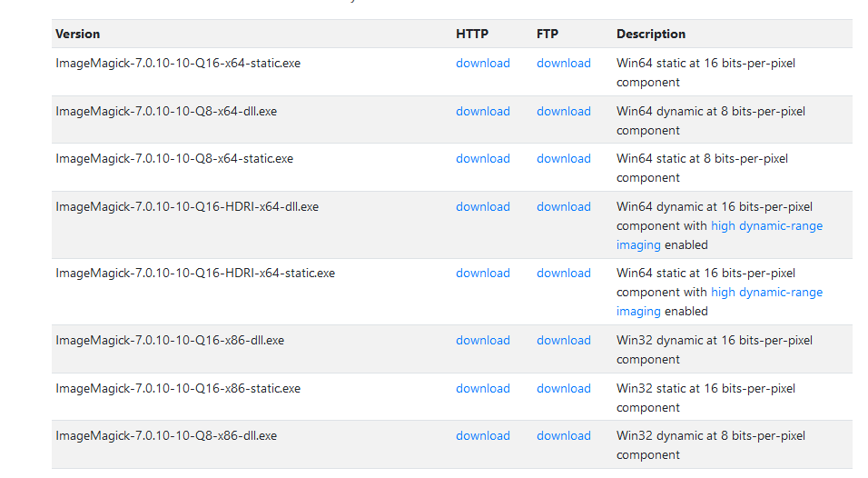This screenshot has width=868, height=478.
Task: Open high dynamic-range imaging link in HDRI-x64-static row
Action: point(766,293)
